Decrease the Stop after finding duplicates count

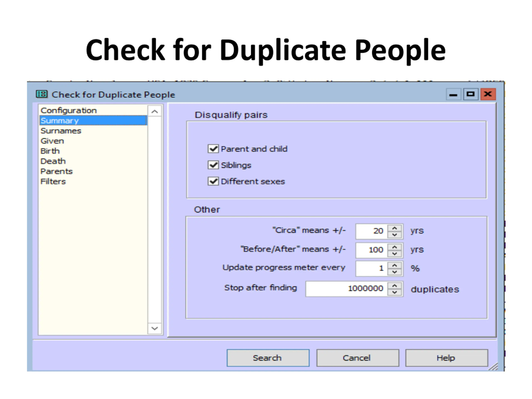(394, 292)
